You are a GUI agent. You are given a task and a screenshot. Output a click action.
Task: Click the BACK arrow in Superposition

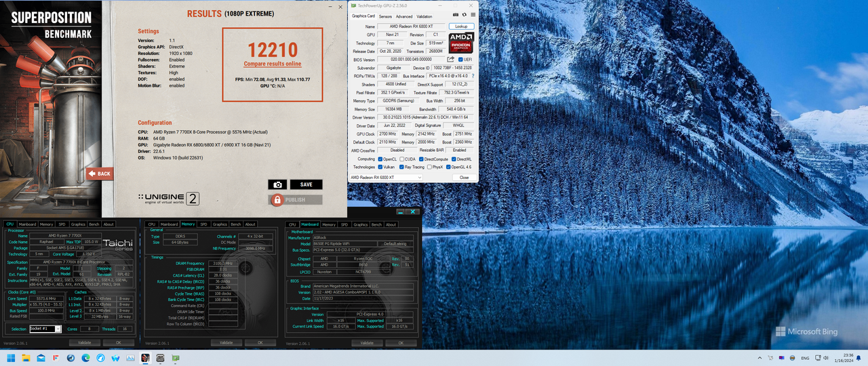[99, 174]
